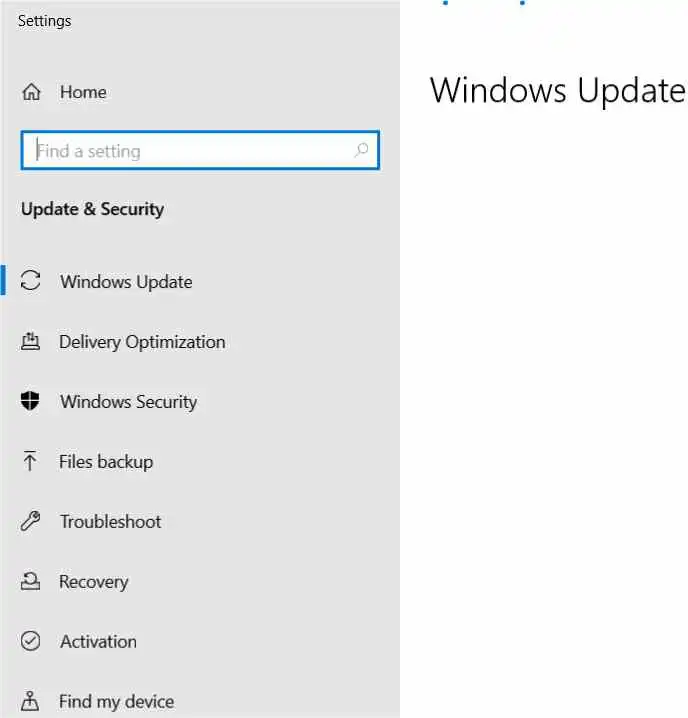Click the Windows Security shield icon
Screen dimensions: 688x718
click(x=30, y=401)
